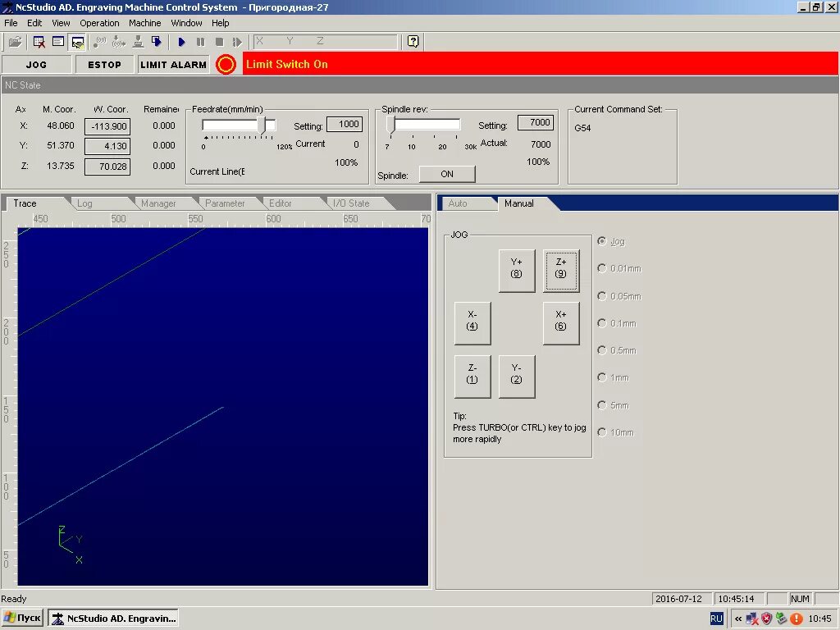The image size is (840, 630).
Task: Click the text-window toolbar icon next to it
Action: pos(58,42)
